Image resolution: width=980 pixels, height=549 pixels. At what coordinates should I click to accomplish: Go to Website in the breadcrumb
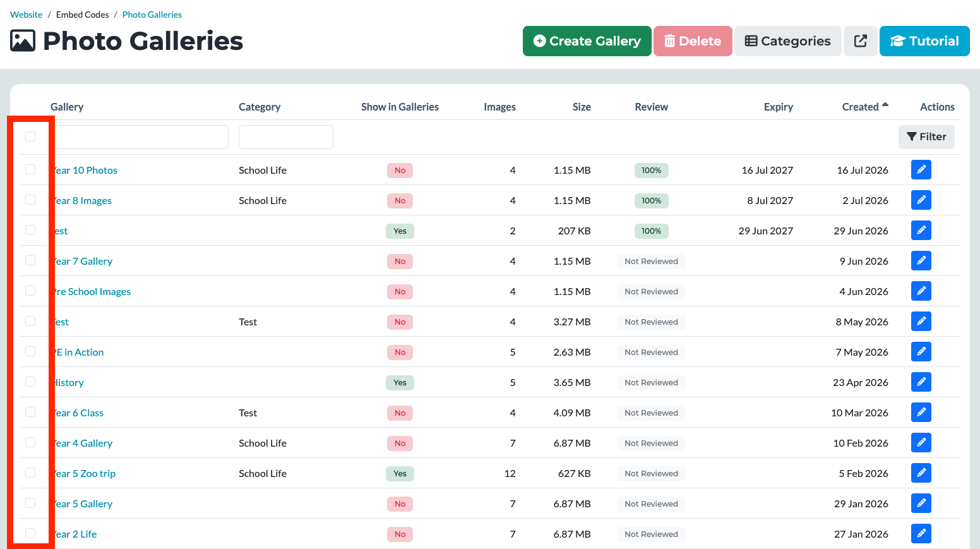coord(27,15)
